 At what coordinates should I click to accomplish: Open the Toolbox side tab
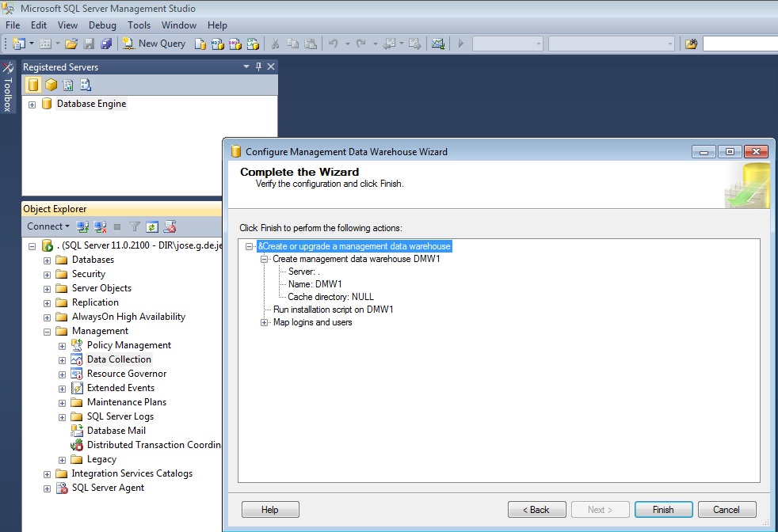pyautogui.click(x=8, y=88)
